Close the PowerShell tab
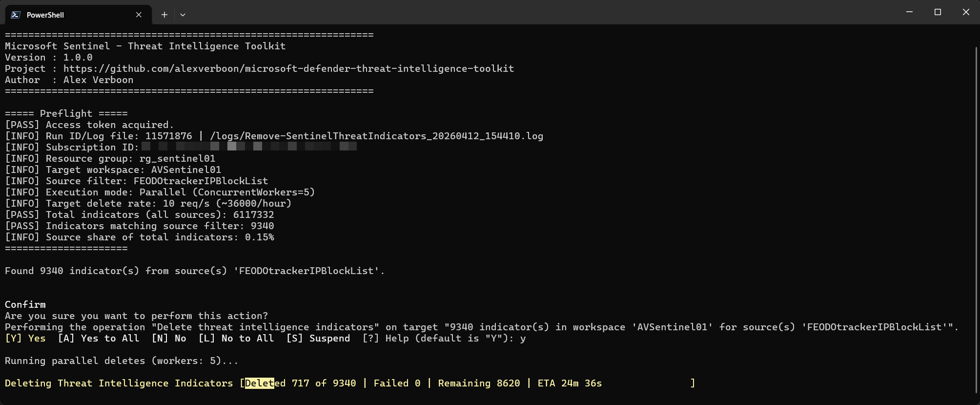 pyautogui.click(x=139, y=15)
